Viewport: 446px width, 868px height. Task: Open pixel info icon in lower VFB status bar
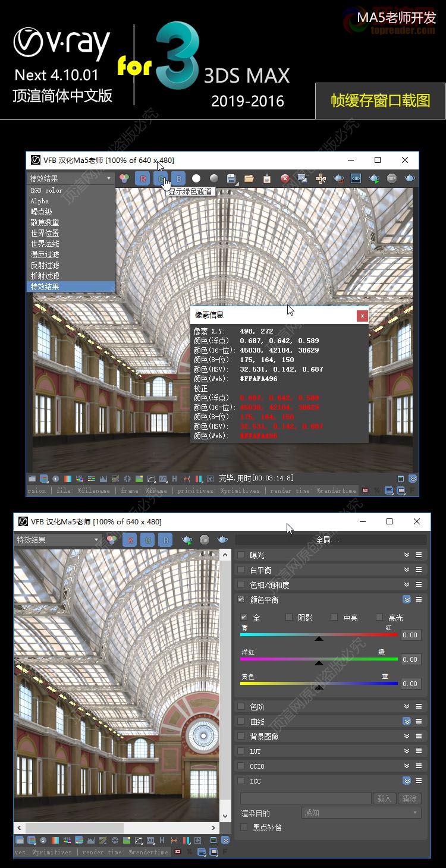pos(43,841)
